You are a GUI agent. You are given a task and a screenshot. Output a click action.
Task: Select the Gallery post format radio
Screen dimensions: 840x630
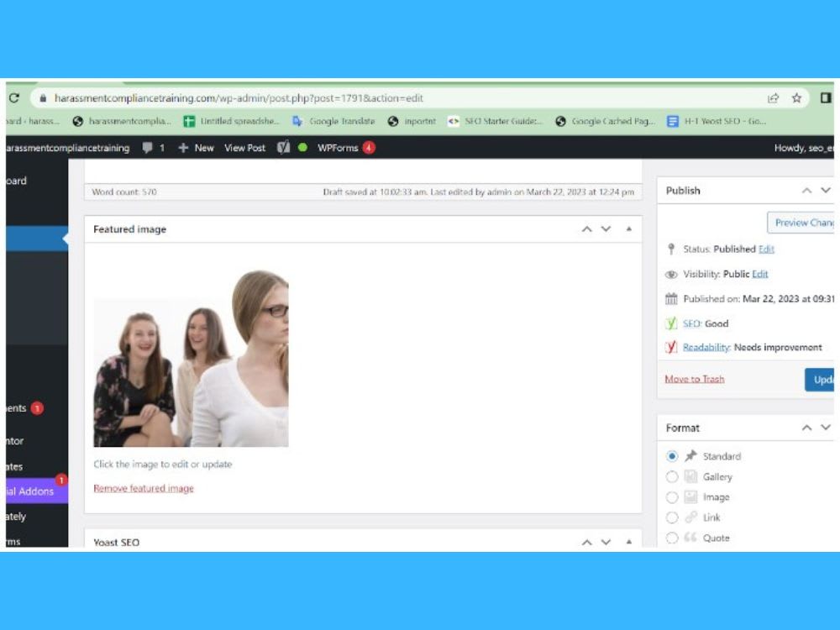pyautogui.click(x=672, y=477)
